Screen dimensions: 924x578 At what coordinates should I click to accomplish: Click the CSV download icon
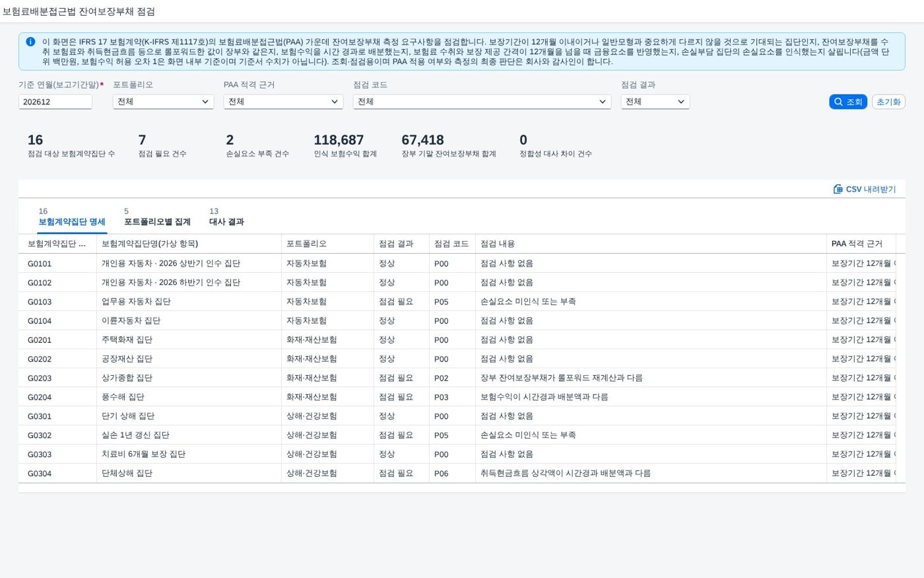pos(838,189)
